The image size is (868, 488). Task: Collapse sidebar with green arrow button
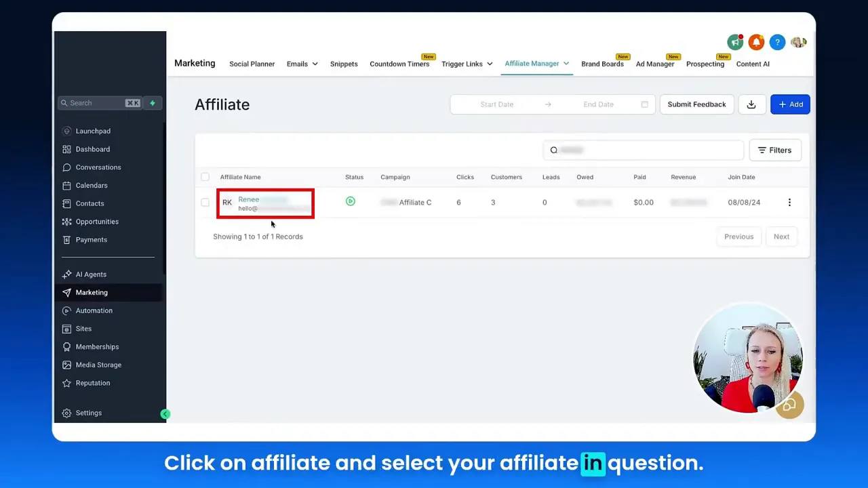point(165,414)
